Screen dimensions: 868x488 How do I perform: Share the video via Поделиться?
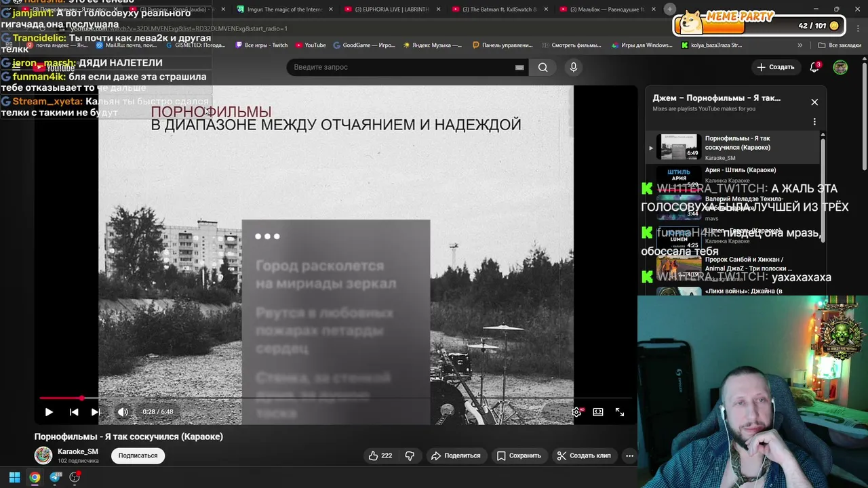click(456, 455)
